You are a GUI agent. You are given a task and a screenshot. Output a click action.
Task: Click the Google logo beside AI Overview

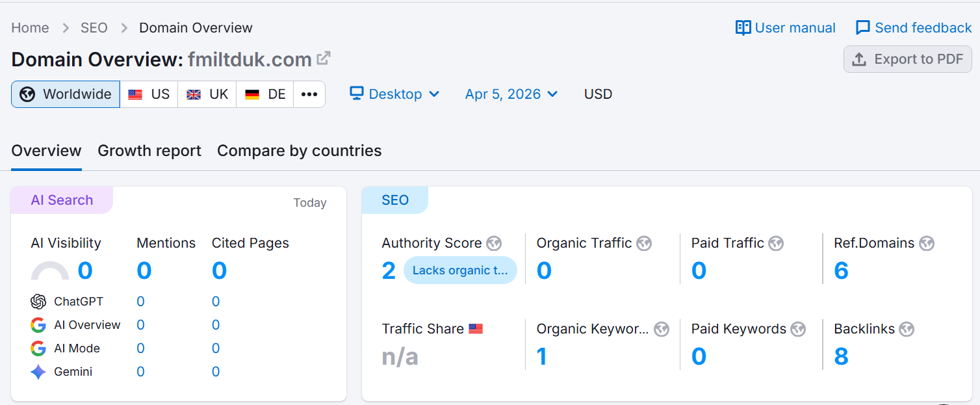click(38, 325)
